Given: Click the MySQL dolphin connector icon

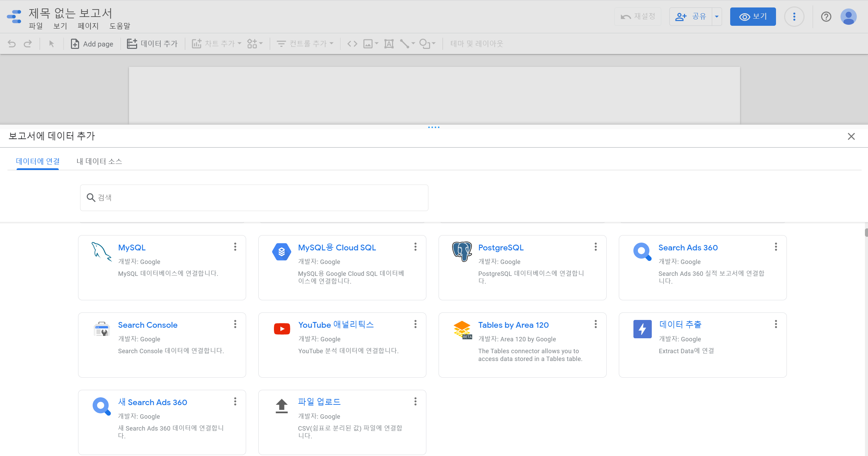Looking at the screenshot, I should [101, 252].
